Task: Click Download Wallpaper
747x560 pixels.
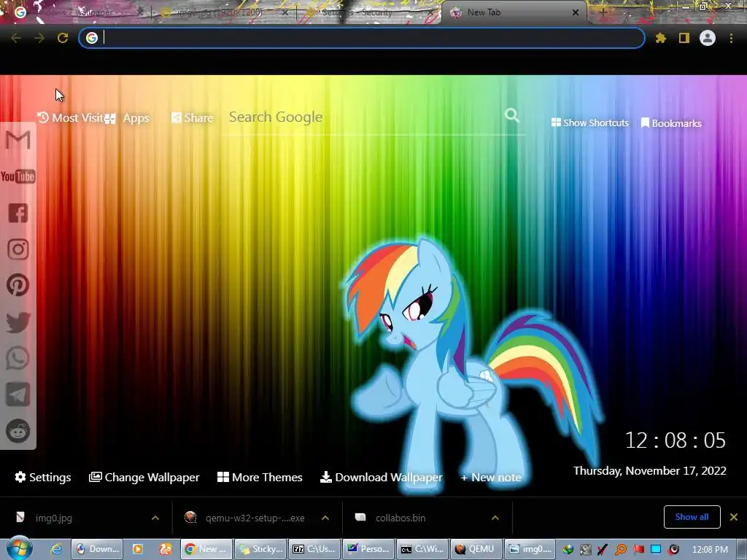Action: click(x=381, y=477)
